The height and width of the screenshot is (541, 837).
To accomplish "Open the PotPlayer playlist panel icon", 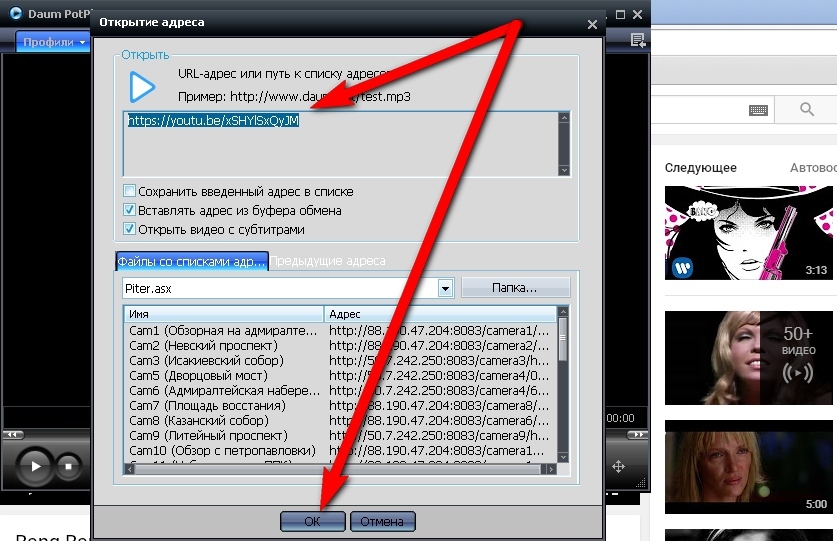I will 638,40.
